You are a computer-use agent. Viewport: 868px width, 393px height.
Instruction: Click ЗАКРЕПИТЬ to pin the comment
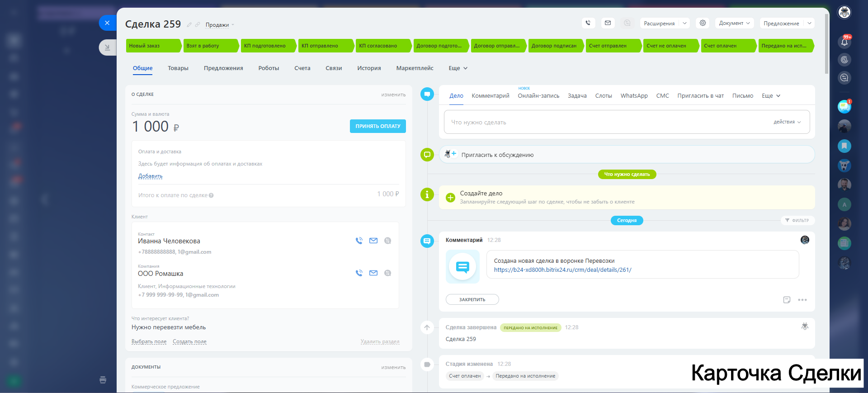pyautogui.click(x=472, y=299)
